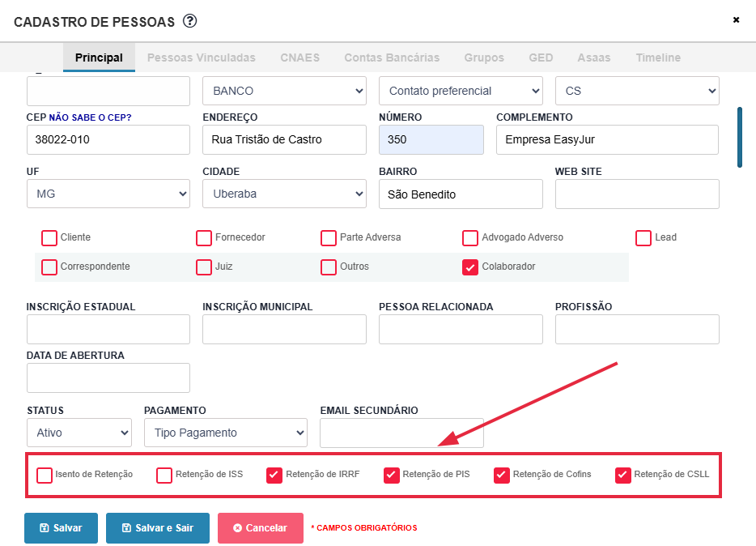Open the Timeline tab
The image size is (756, 546).
click(658, 58)
